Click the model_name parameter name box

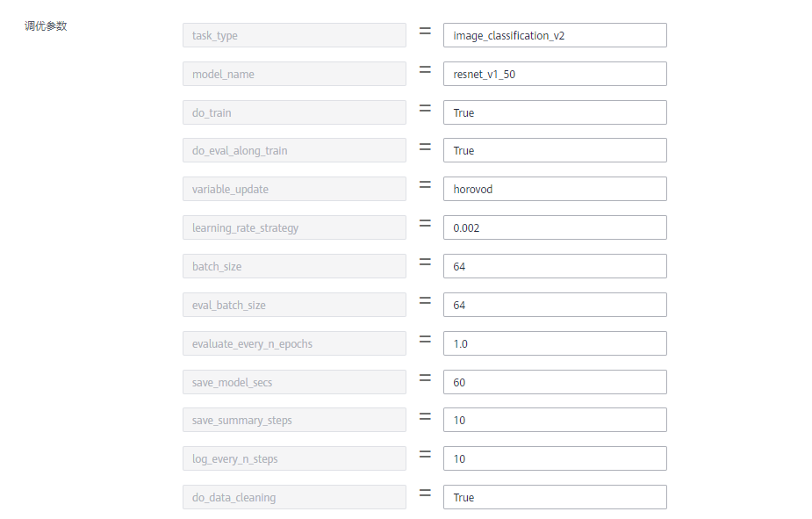pos(294,74)
